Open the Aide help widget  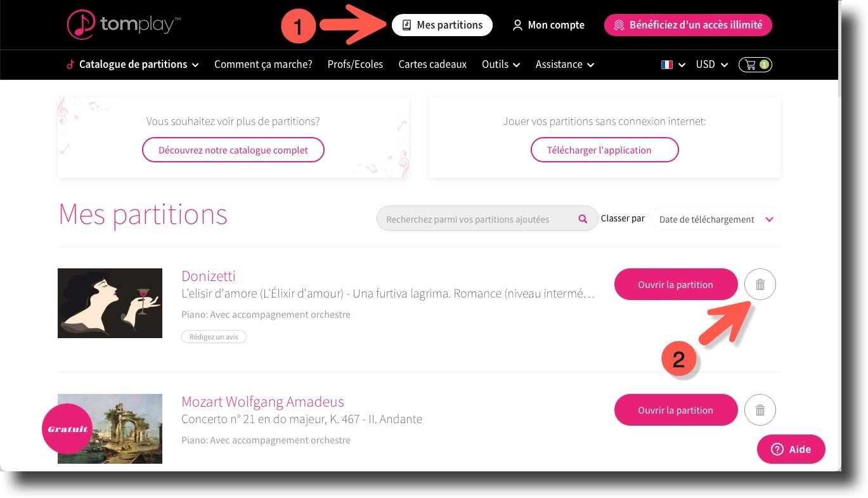click(791, 449)
